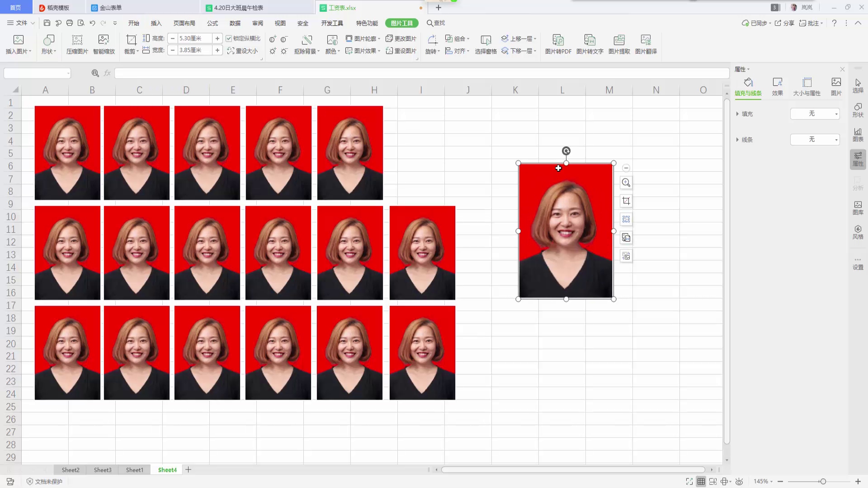
Task: Toggle the 锁定纵横比 lock aspect ratio checkbox
Action: (229, 38)
